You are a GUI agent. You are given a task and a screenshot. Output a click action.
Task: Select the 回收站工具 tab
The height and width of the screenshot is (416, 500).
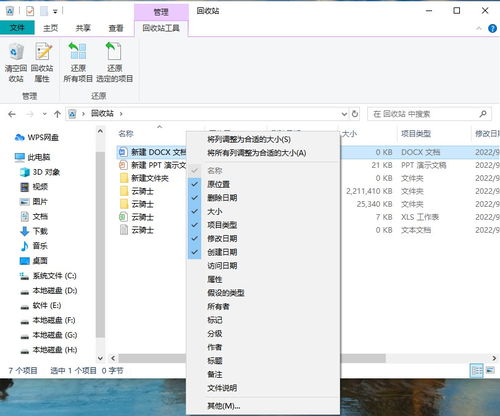click(x=161, y=28)
